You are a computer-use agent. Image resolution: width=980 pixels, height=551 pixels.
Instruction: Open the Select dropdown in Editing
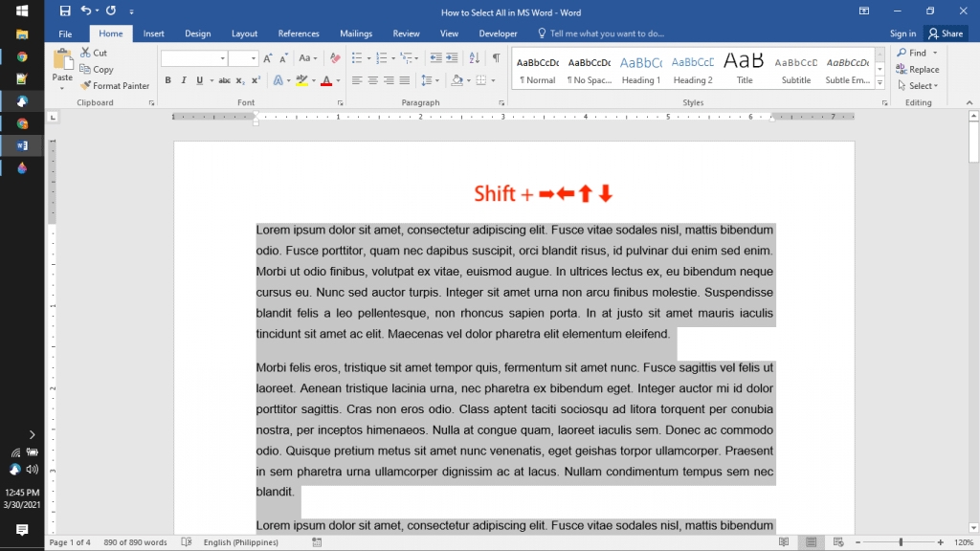(x=918, y=85)
